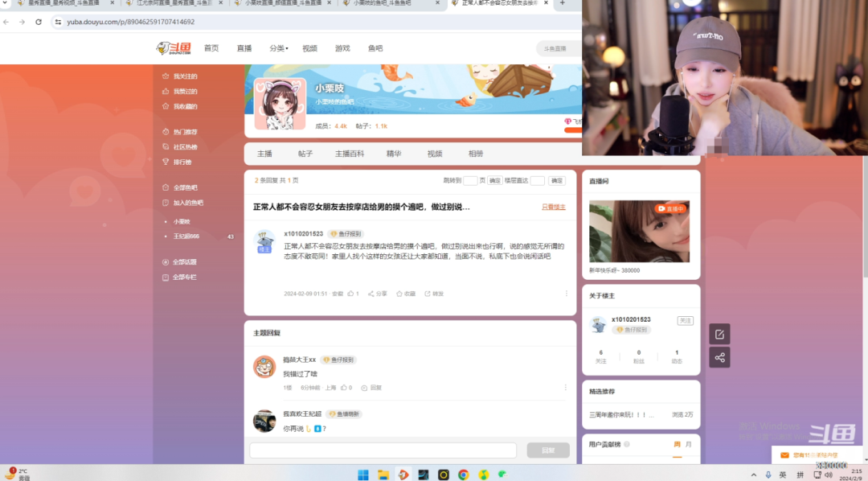
Task: Go to 游戏 in top navigation
Action: point(342,48)
